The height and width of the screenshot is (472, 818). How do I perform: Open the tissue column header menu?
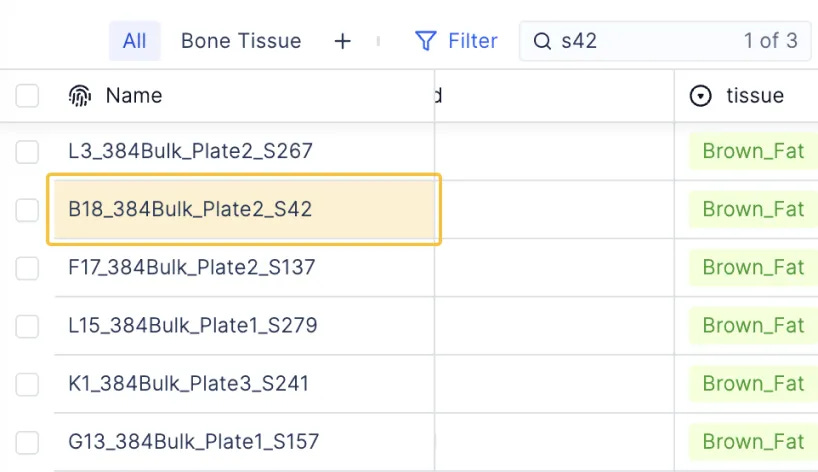(x=746, y=96)
